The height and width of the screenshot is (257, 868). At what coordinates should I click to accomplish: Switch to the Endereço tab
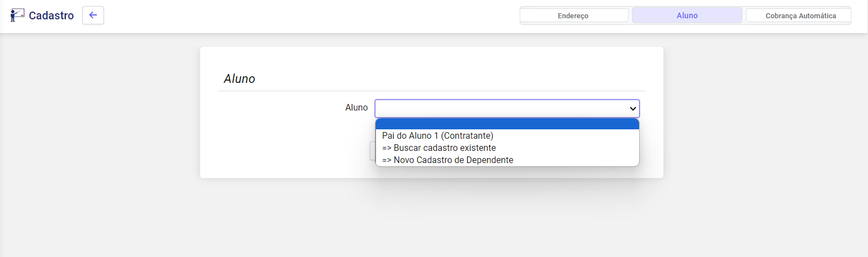(x=573, y=15)
